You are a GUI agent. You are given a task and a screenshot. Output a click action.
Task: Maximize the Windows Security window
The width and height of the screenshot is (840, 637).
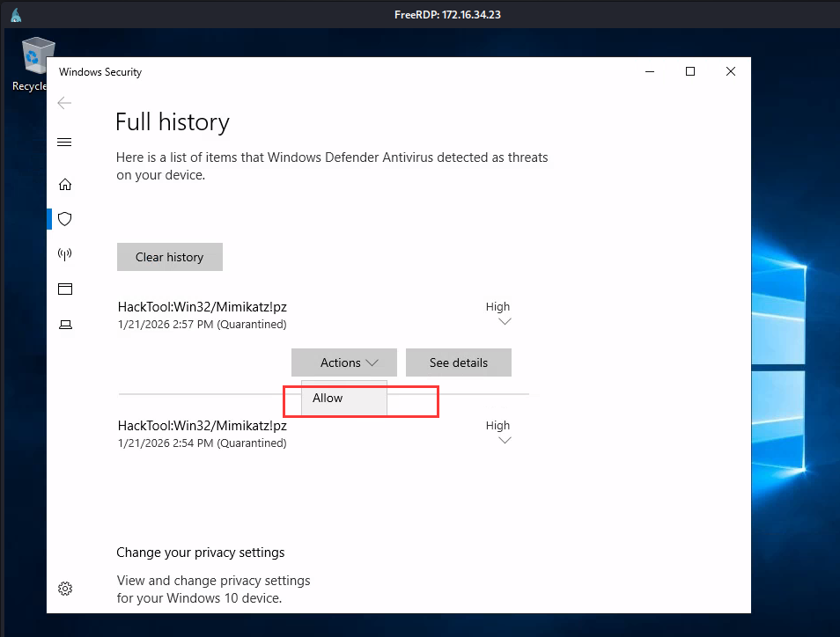(690, 72)
